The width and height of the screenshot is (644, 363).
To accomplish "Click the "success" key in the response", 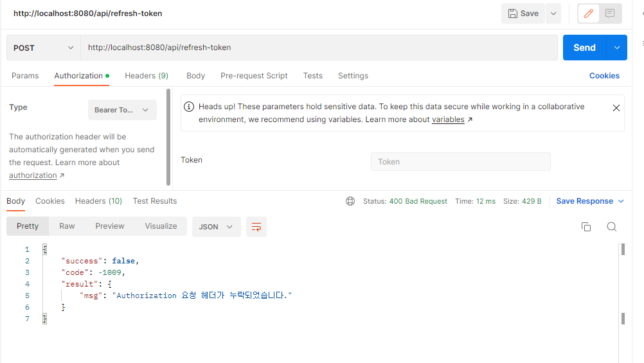I will [x=82, y=261].
